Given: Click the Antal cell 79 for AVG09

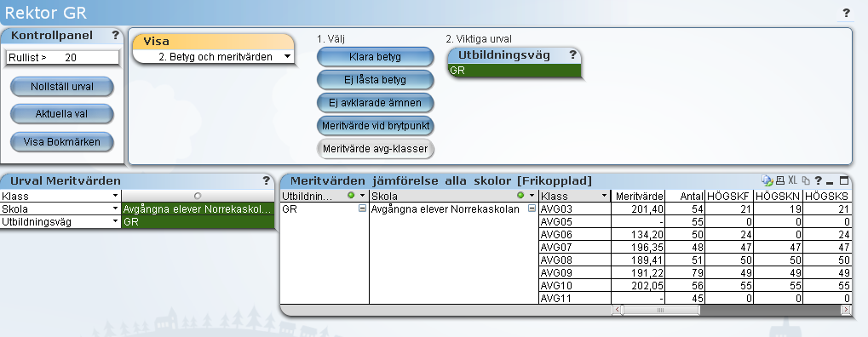Looking at the screenshot, I should click(686, 273).
